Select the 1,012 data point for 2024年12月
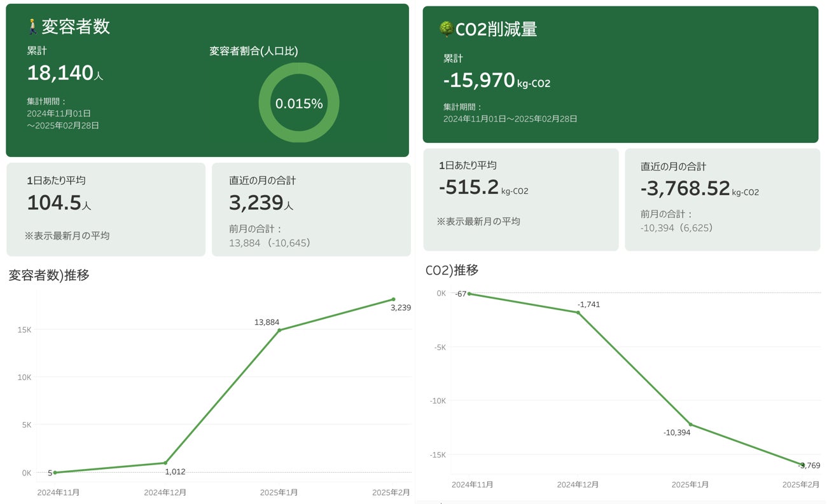 click(x=165, y=463)
